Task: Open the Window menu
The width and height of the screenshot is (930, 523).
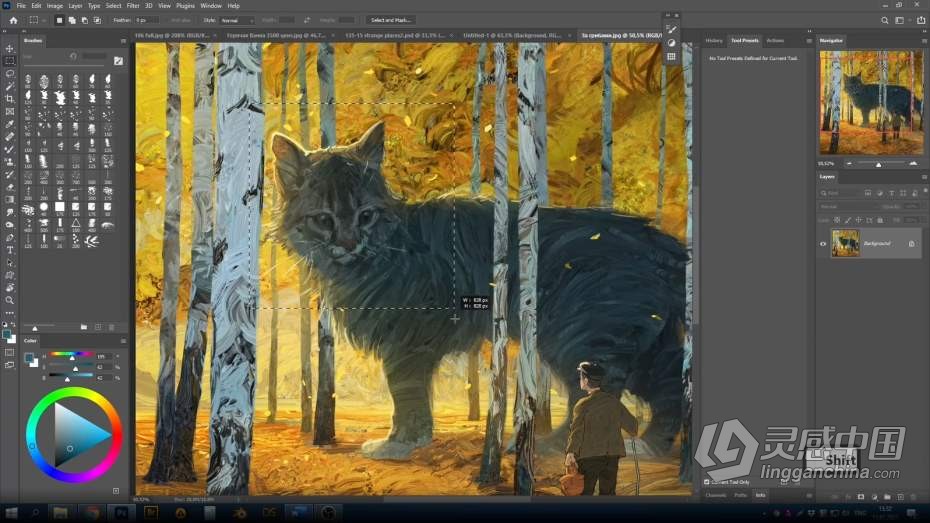Action: (211, 5)
